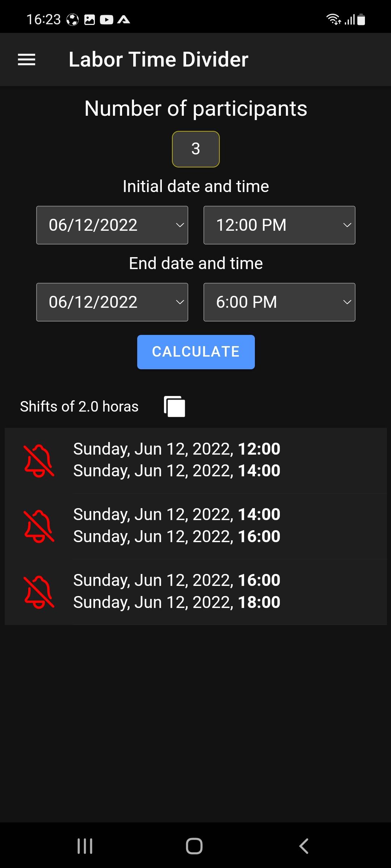Image resolution: width=391 pixels, height=868 pixels.
Task: Tap the recent apps navigation icon
Action: [85, 846]
